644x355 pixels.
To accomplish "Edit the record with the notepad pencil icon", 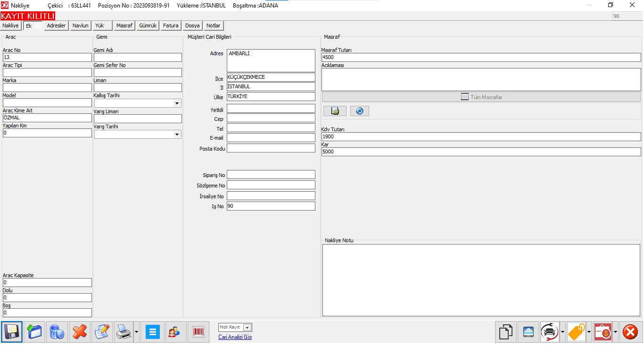I will pos(102,332).
